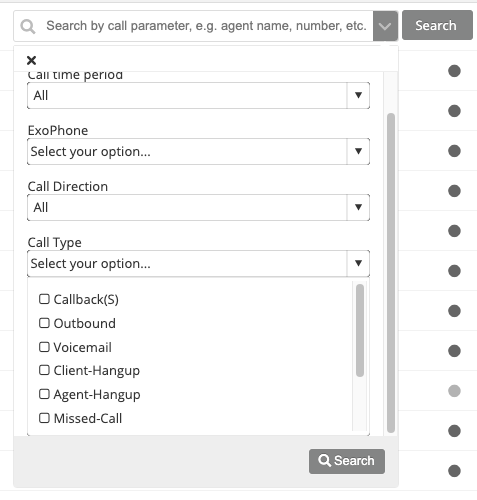Open the Call time period dropdown
The image size is (477, 500).
[198, 95]
